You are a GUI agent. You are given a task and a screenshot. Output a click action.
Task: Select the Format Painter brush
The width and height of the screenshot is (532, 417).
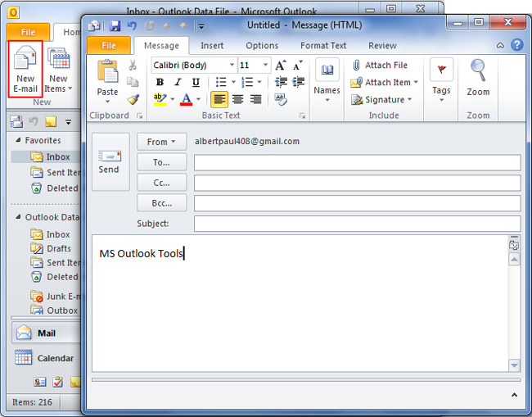pos(133,99)
